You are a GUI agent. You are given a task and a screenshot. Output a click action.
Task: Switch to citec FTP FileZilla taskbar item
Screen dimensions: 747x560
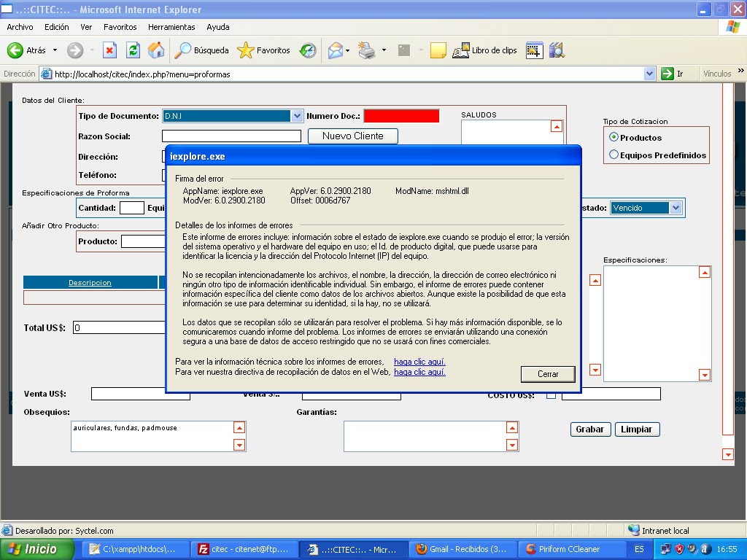click(x=244, y=549)
